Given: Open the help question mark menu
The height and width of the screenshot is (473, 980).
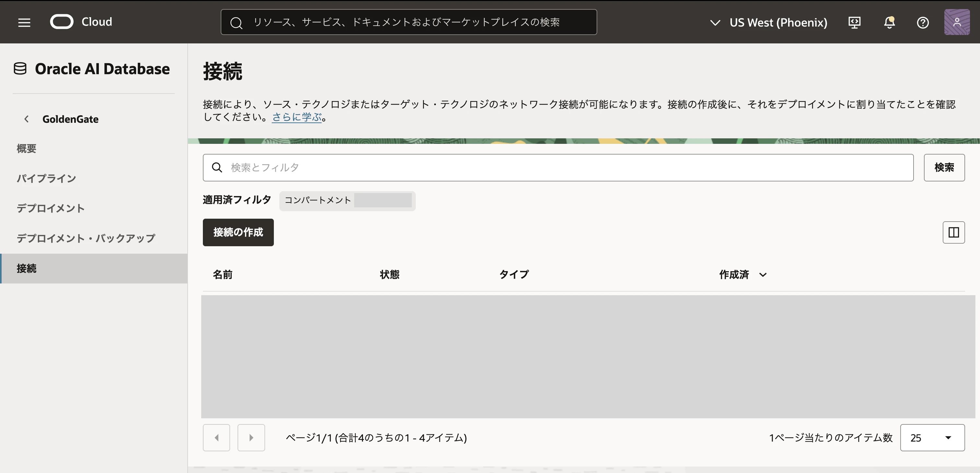Looking at the screenshot, I should coord(923,23).
